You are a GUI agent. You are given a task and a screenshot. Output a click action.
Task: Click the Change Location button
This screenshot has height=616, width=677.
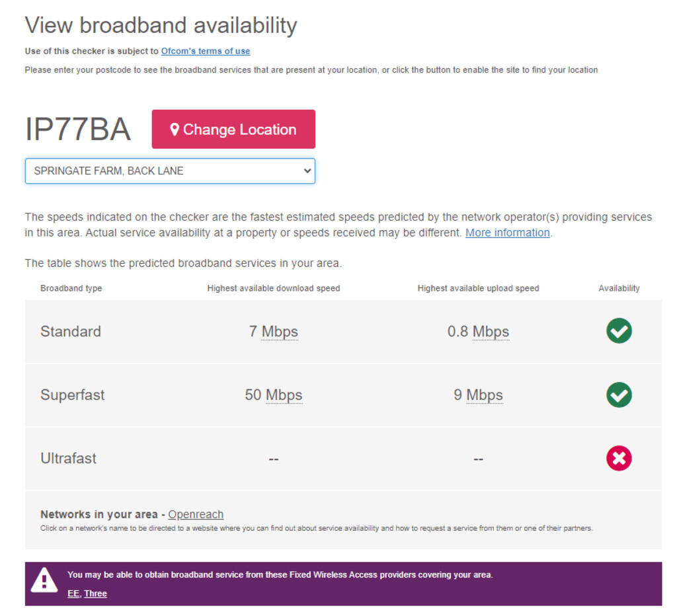[x=233, y=130]
